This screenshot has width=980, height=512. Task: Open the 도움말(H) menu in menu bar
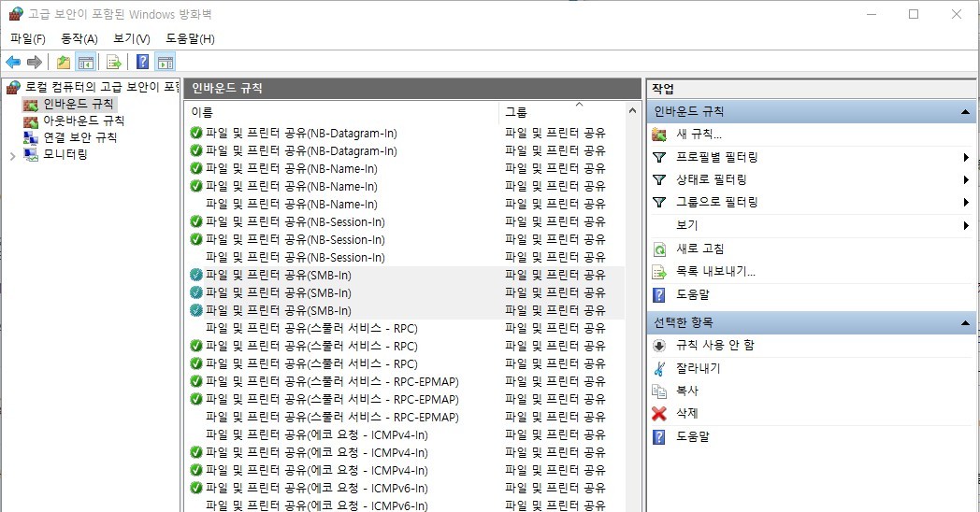click(190, 38)
